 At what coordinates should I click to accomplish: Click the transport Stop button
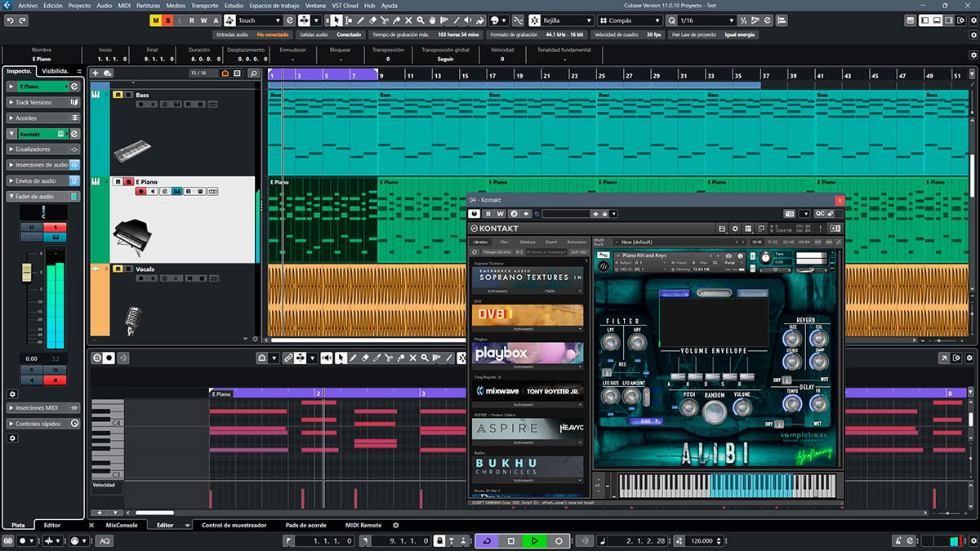511,540
